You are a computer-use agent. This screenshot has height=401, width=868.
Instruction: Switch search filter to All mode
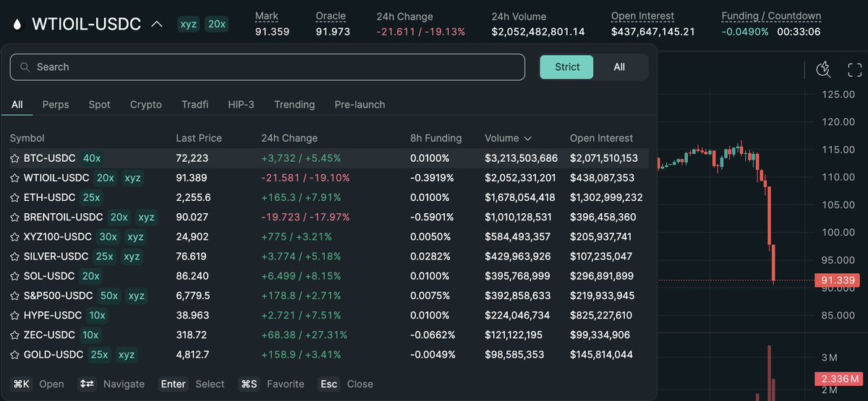[x=619, y=67]
